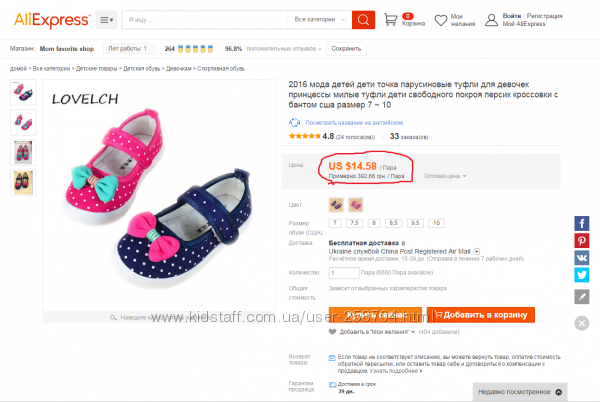Click 'Сохранить' to save the shop

[x=345, y=48]
